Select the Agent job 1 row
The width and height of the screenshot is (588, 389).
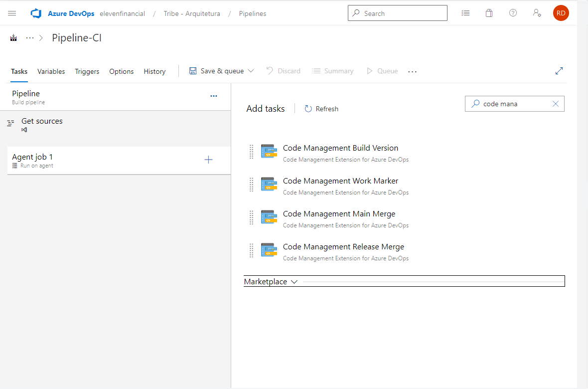pyautogui.click(x=119, y=160)
